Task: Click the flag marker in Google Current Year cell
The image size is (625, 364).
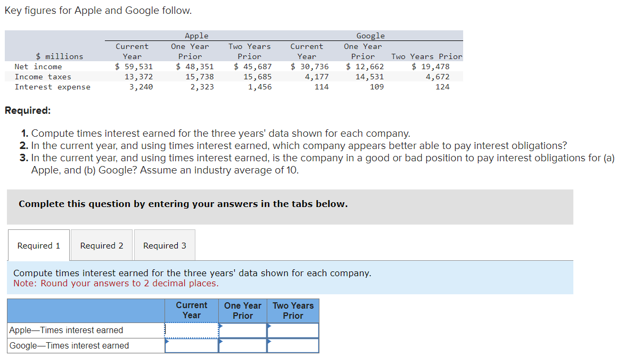Action: pyautogui.click(x=168, y=341)
